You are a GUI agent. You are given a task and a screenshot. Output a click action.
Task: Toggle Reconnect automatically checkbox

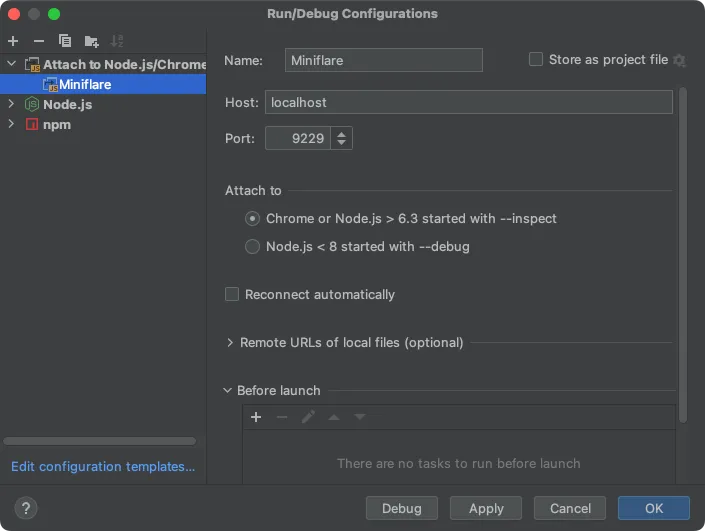[232, 294]
